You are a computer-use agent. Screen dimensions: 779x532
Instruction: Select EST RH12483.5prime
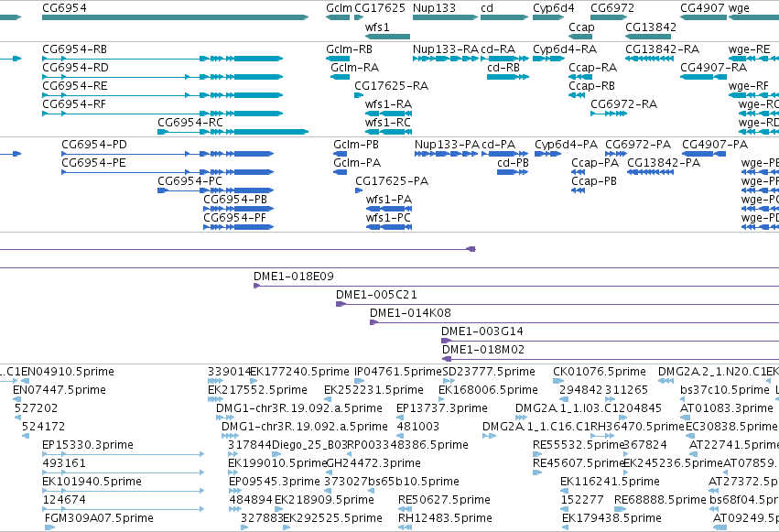click(445, 518)
